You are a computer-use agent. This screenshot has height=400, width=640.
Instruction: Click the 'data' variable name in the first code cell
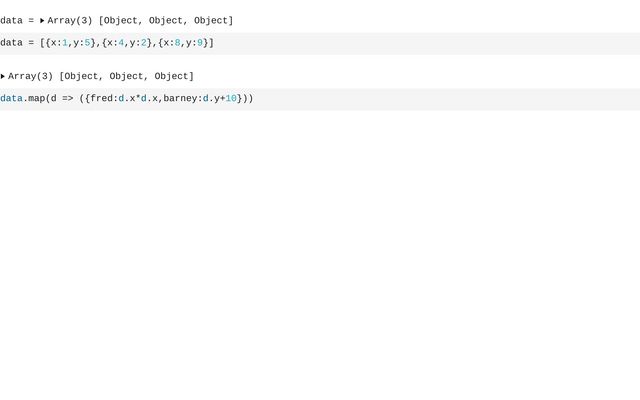(11, 43)
